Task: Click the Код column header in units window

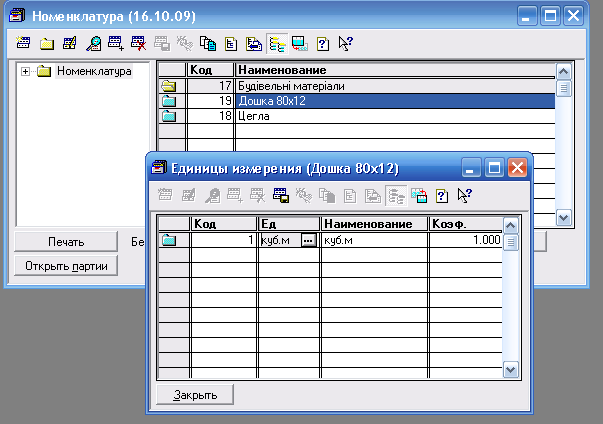Action: 223,224
